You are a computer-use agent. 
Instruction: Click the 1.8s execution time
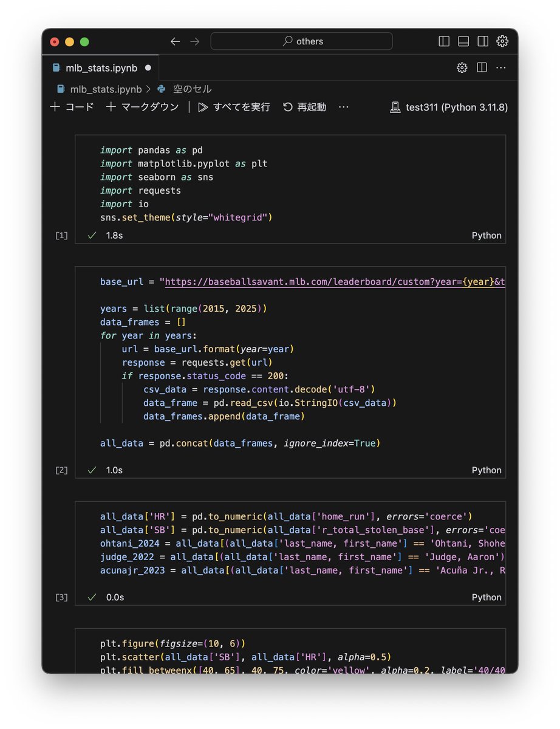pos(114,235)
